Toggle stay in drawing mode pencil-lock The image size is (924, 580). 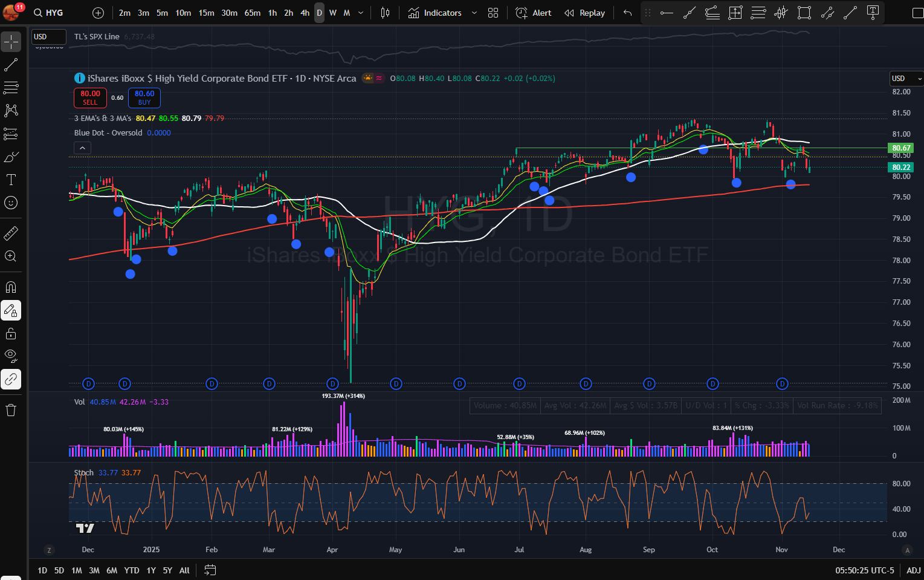11,310
